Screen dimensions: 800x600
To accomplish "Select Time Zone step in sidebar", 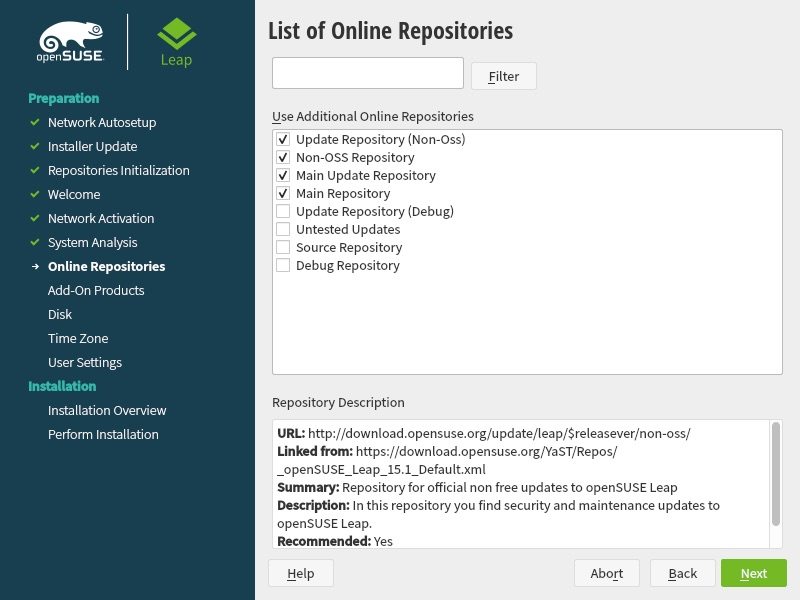I will [x=78, y=338].
